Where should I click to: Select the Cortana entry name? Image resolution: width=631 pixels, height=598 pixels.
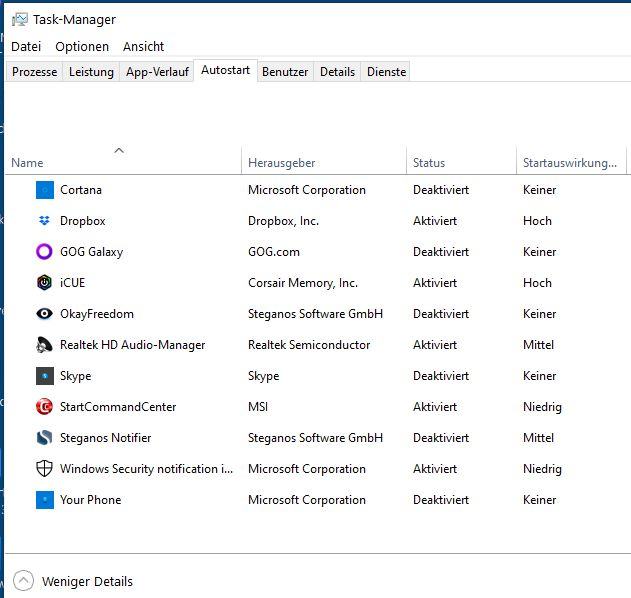(x=81, y=190)
